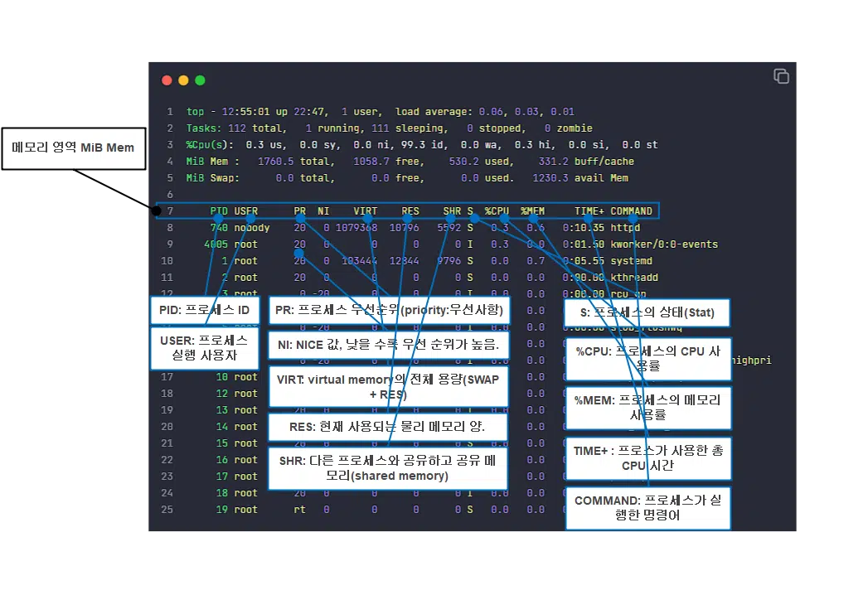Click PID "4005" on line 9
The image size is (868, 595).
click(x=216, y=244)
